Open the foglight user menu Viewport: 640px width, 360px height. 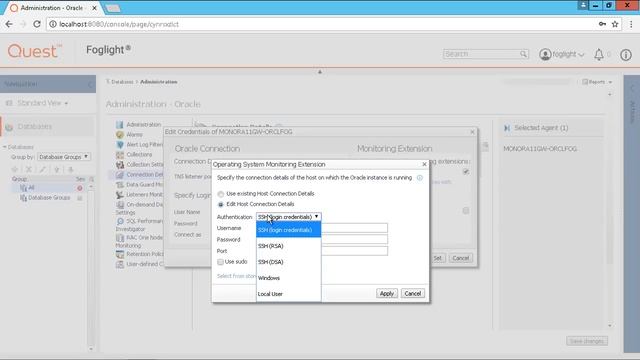point(562,54)
